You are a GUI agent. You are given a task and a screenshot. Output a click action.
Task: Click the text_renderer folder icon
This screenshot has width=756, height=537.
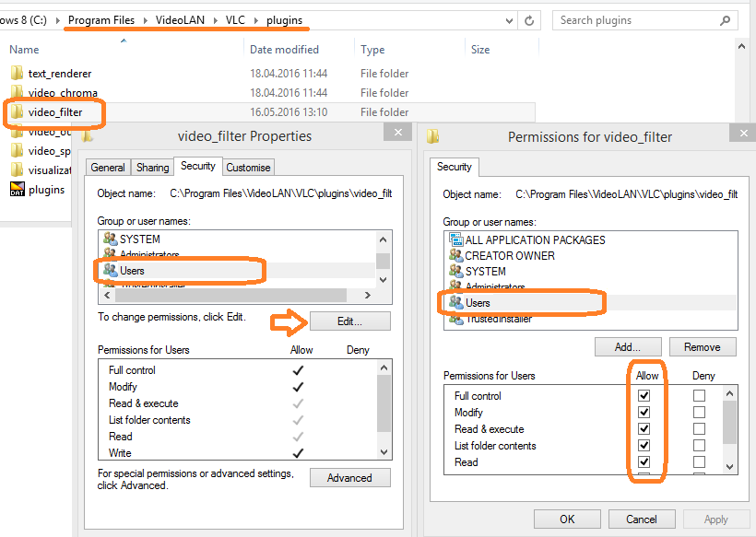(17, 74)
